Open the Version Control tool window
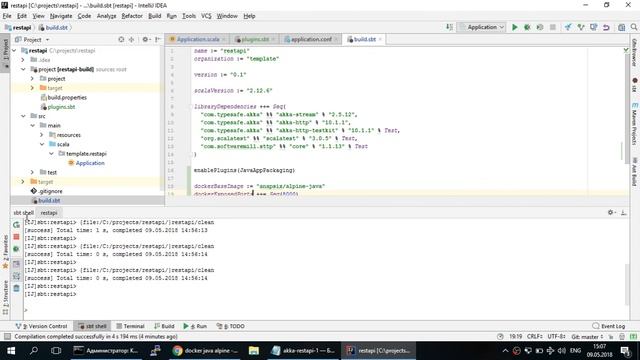The image size is (640, 360). [41, 326]
